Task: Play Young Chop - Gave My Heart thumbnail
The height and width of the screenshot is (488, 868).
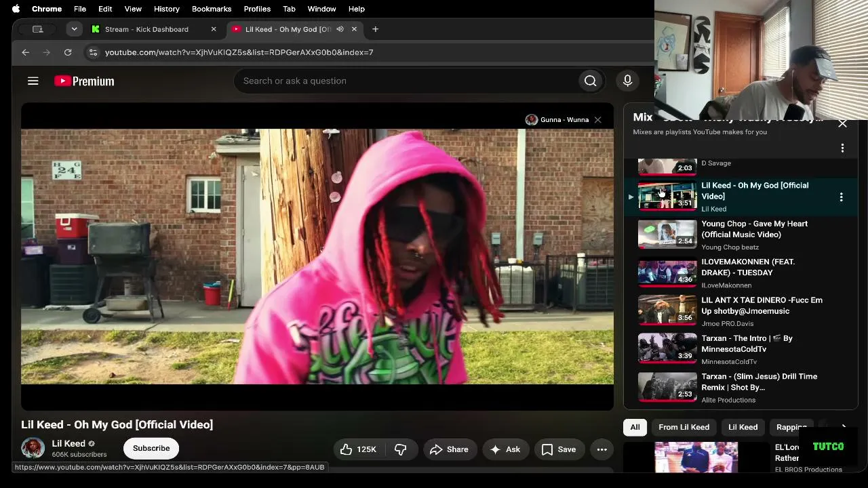Action: (x=667, y=235)
